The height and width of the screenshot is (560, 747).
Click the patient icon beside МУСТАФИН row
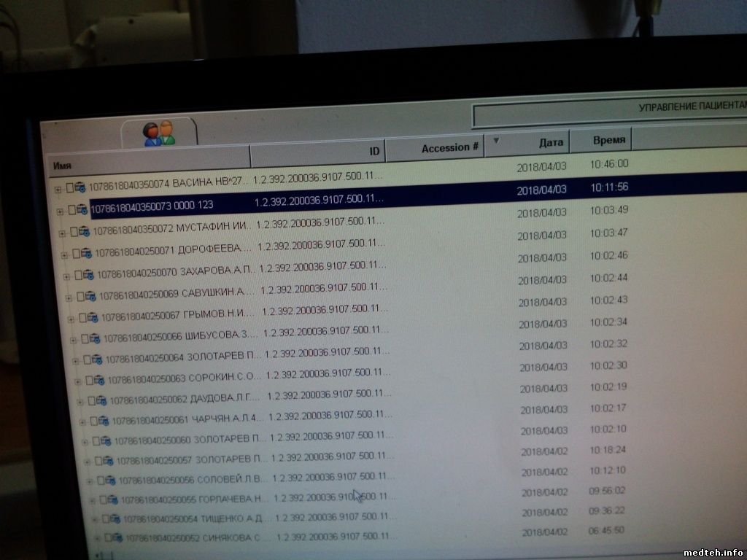(83, 232)
